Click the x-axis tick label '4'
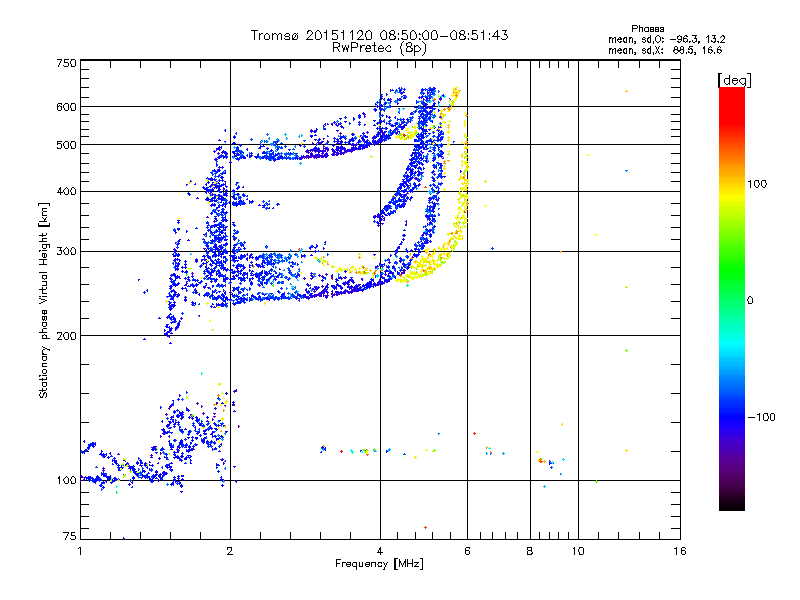The image size is (800, 600). click(x=380, y=551)
